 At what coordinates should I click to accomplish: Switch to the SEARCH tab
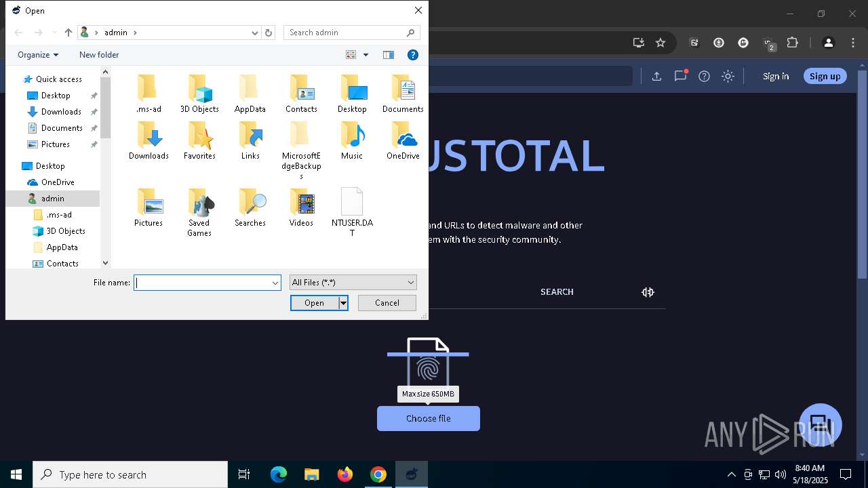[x=557, y=292]
